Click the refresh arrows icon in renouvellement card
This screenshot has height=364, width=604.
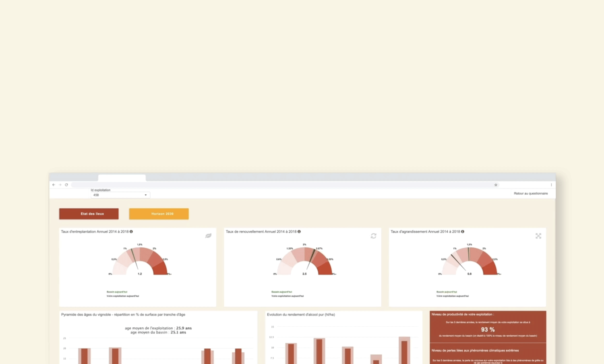373,236
